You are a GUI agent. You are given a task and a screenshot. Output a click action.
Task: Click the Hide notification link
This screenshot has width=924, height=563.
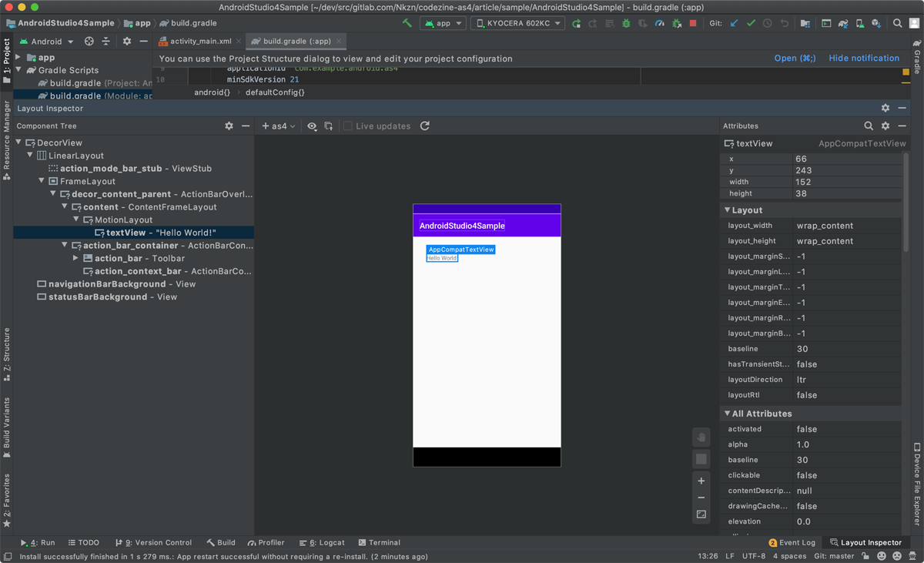864,59
